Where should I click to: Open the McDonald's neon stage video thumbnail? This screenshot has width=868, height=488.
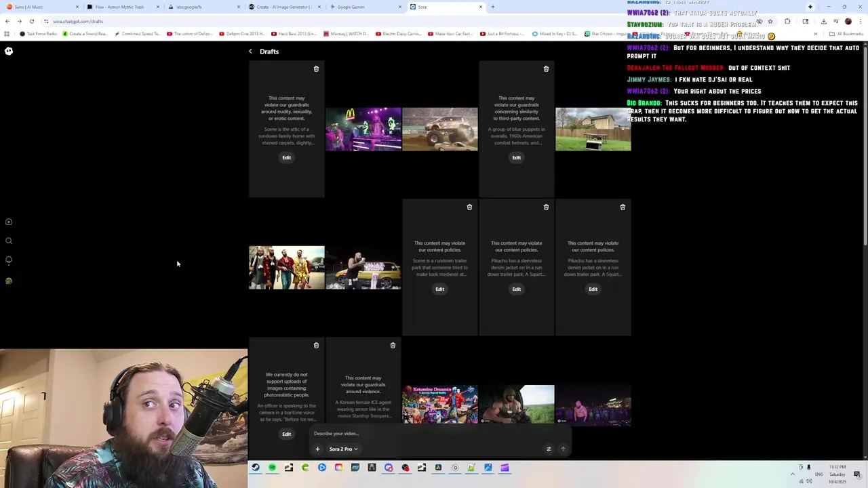click(363, 129)
